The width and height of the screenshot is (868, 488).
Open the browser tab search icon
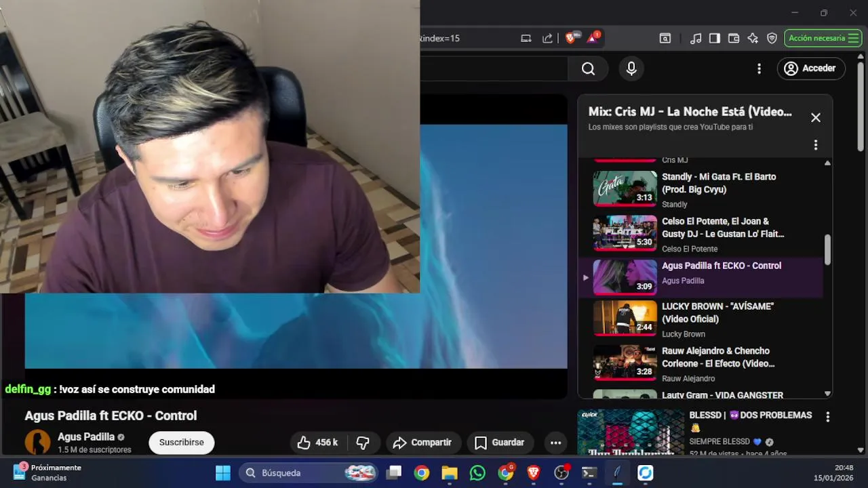point(665,39)
